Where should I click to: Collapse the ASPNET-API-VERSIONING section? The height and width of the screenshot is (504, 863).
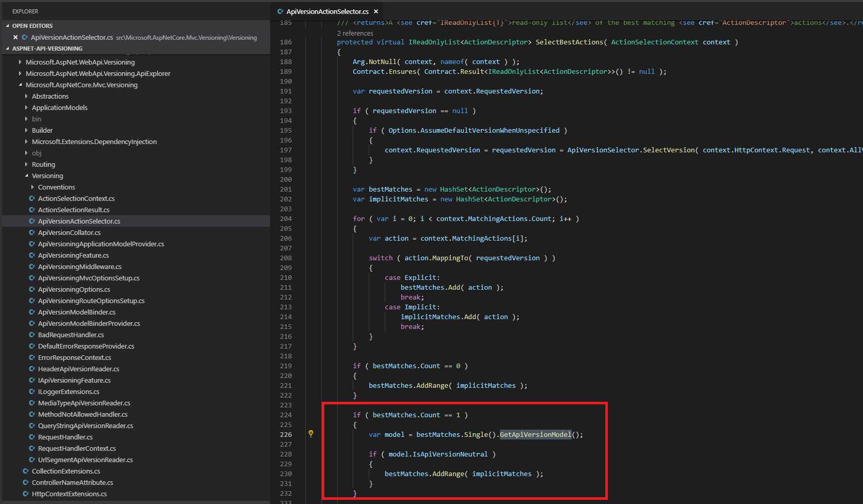click(x=7, y=49)
